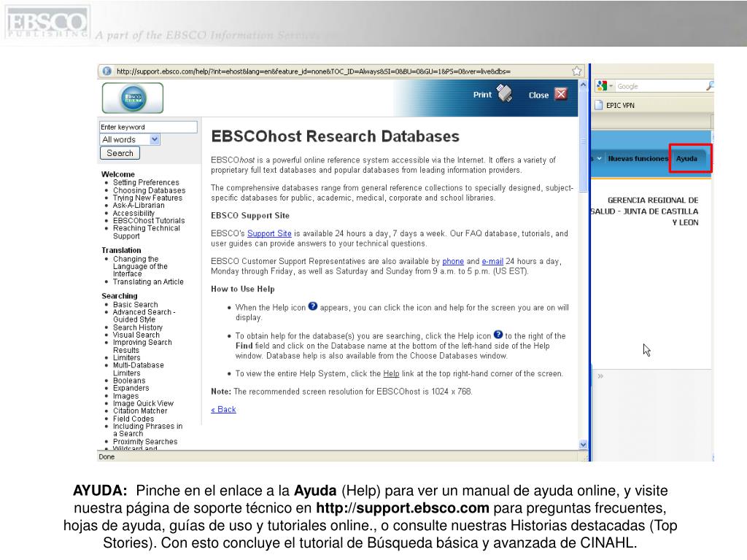
Task: Click the toolbar chevron in right window
Action: 600,376
